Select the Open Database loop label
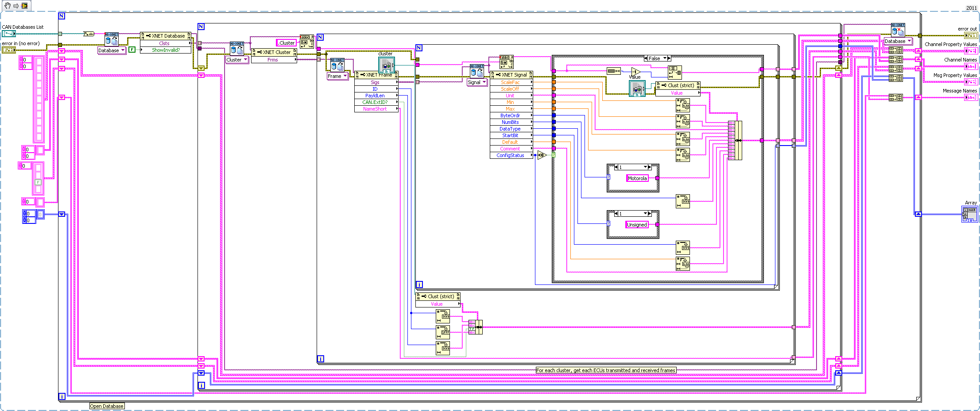The image size is (980, 411). [107, 406]
